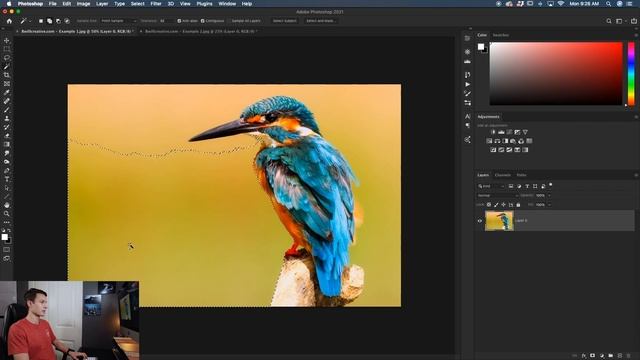Open the Sample Size dropdown
The height and width of the screenshot is (360, 640).
pyautogui.click(x=118, y=21)
